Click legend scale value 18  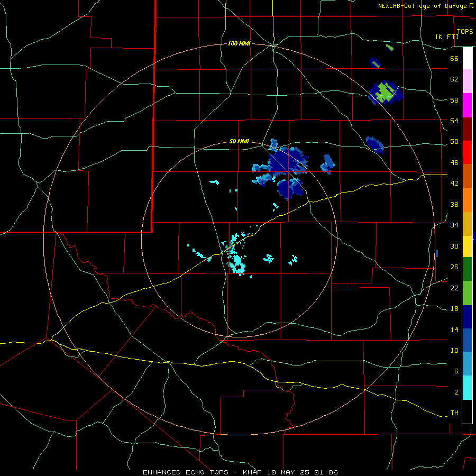click(454, 309)
